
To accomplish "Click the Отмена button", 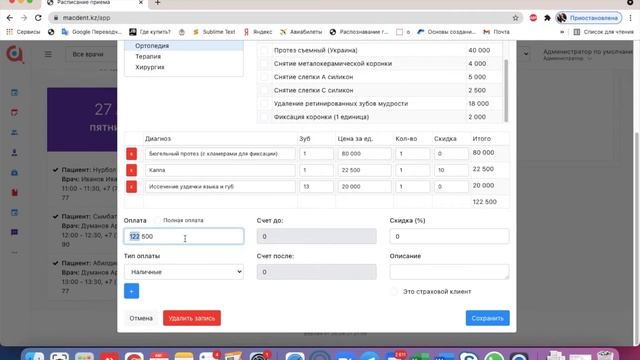I will coord(141,318).
